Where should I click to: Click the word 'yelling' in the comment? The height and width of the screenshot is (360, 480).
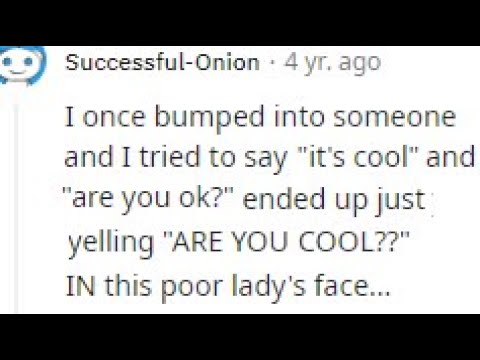110,242
